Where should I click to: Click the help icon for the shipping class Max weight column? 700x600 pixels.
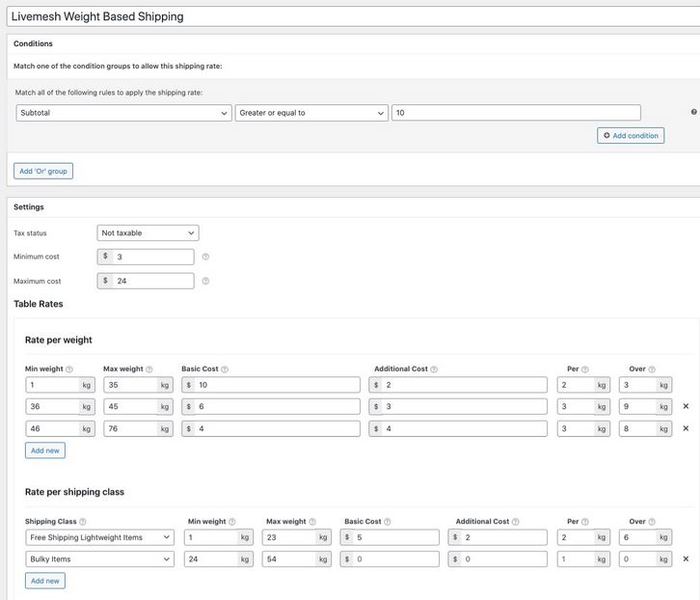(312, 521)
